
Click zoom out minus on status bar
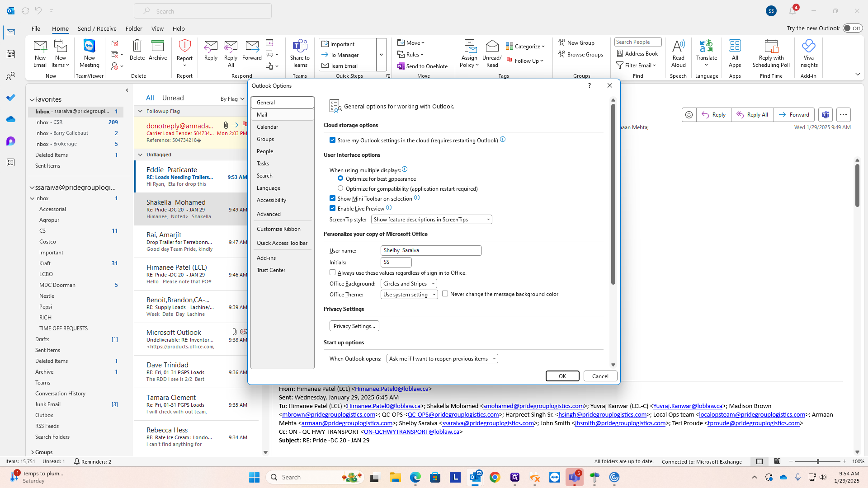(x=791, y=461)
